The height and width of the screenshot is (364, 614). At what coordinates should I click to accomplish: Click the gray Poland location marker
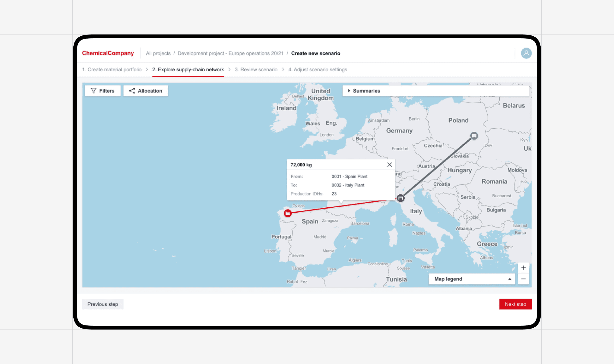[474, 136]
